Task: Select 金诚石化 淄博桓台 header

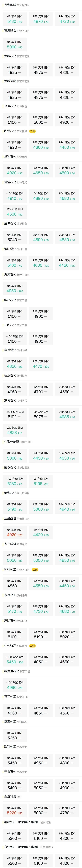Action: tap(15, 223)
